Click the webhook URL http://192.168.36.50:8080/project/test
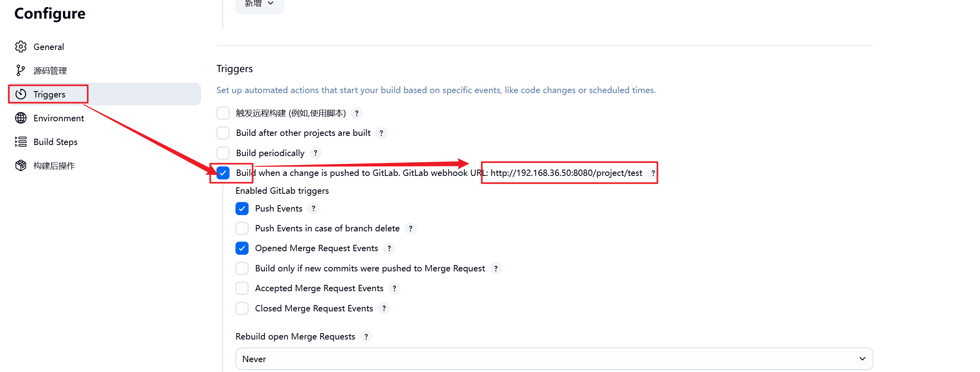Screen dimensions: 980x372 [x=567, y=173]
